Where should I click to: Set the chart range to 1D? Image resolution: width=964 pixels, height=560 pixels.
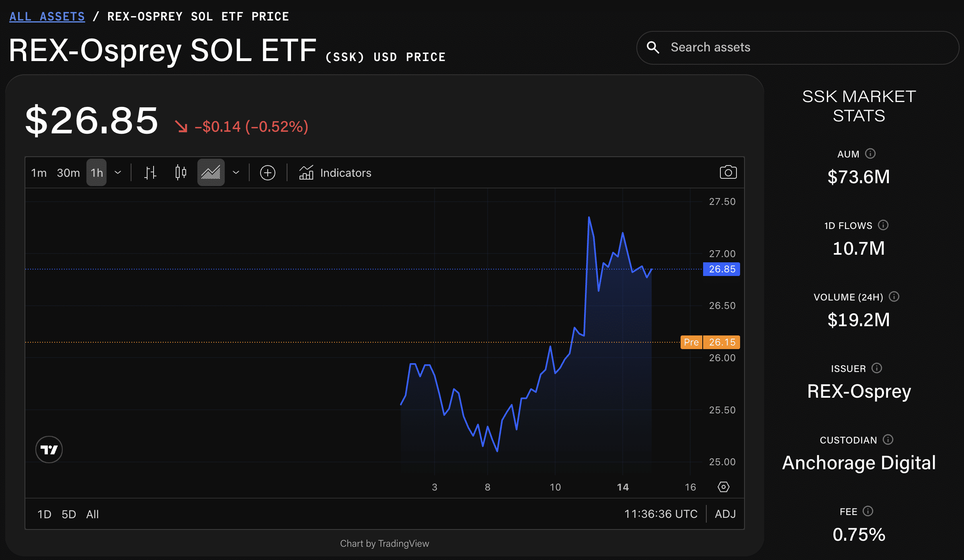pos(44,514)
